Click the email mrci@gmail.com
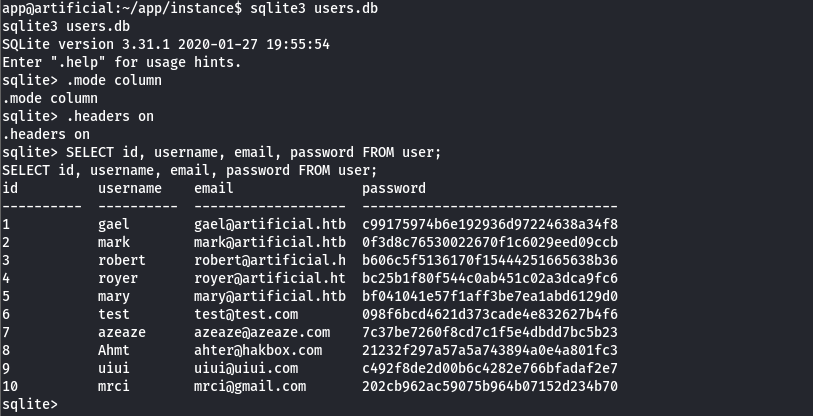 click(x=249, y=386)
